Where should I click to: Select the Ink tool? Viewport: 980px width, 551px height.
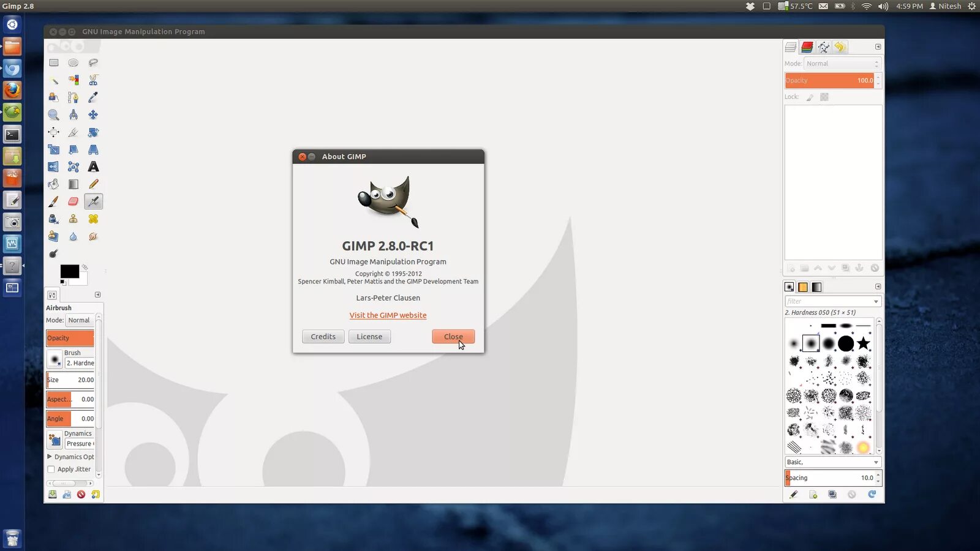[x=54, y=219]
